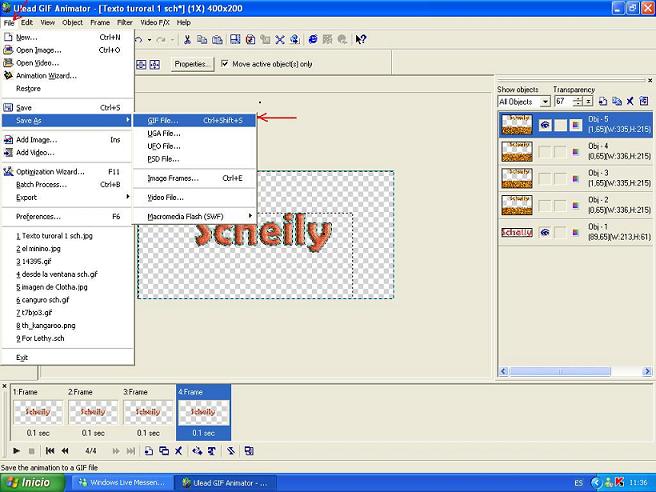Click the tween frames icon

pos(197,451)
